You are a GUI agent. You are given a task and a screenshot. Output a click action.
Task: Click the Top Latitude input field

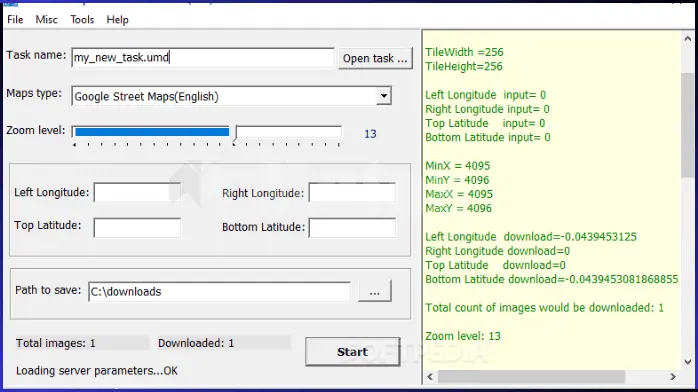137,227
